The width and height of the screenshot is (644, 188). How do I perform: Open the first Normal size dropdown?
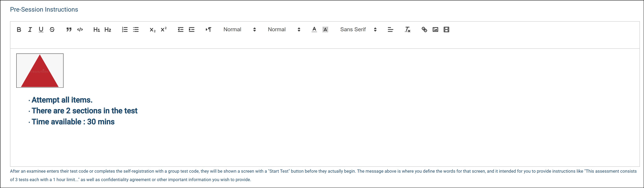pyautogui.click(x=239, y=29)
